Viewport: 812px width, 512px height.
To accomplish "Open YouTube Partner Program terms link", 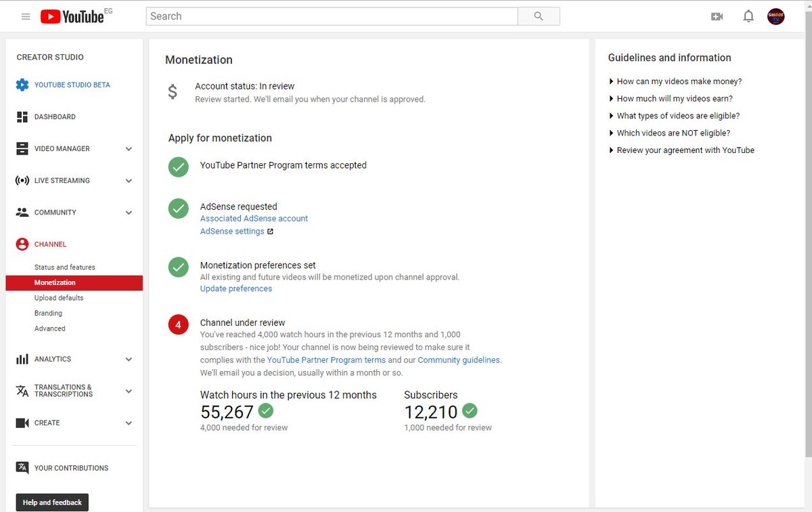I will pyautogui.click(x=326, y=360).
